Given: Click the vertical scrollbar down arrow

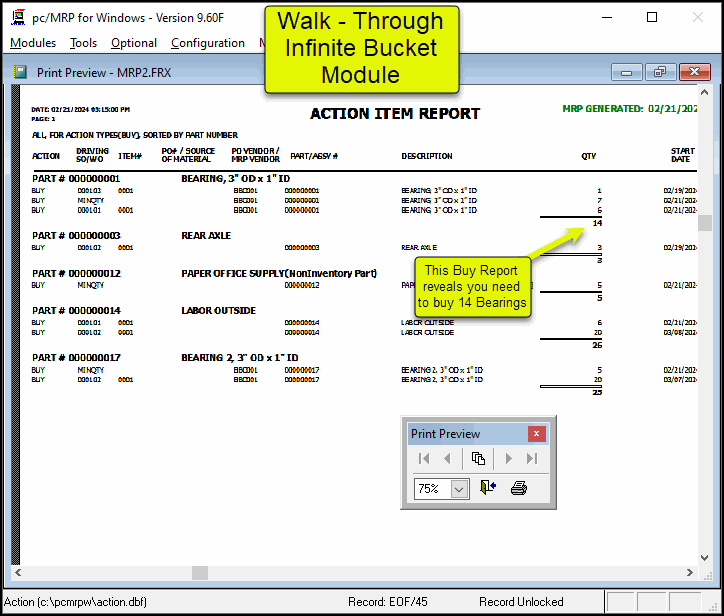Looking at the screenshot, I should (x=705, y=557).
